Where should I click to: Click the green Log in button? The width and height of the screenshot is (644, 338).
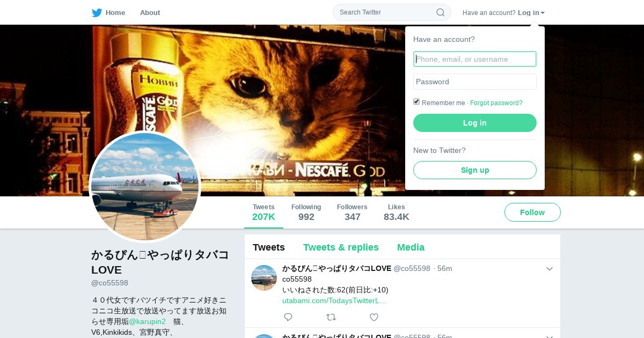pyautogui.click(x=475, y=123)
